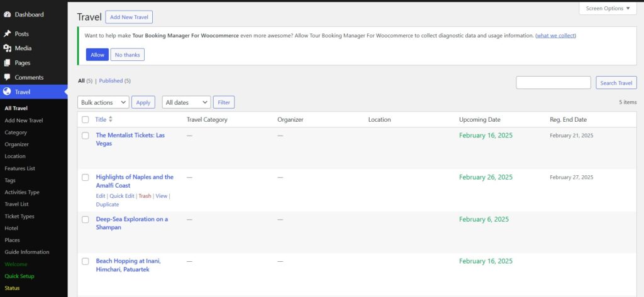Open Guide Information submenu item

(x=27, y=252)
